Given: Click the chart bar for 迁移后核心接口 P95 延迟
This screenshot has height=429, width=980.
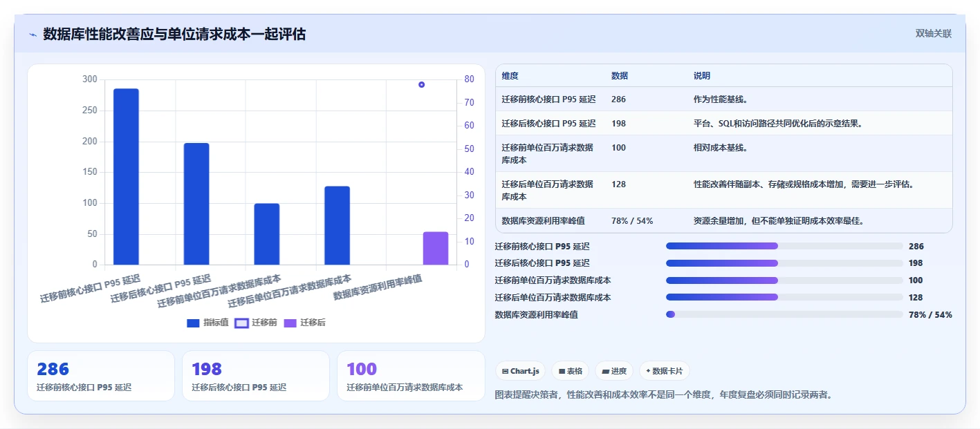Looking at the screenshot, I should coord(196,204).
